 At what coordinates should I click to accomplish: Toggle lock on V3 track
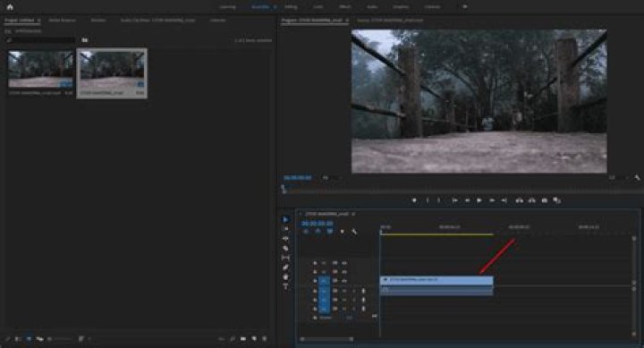click(x=315, y=263)
